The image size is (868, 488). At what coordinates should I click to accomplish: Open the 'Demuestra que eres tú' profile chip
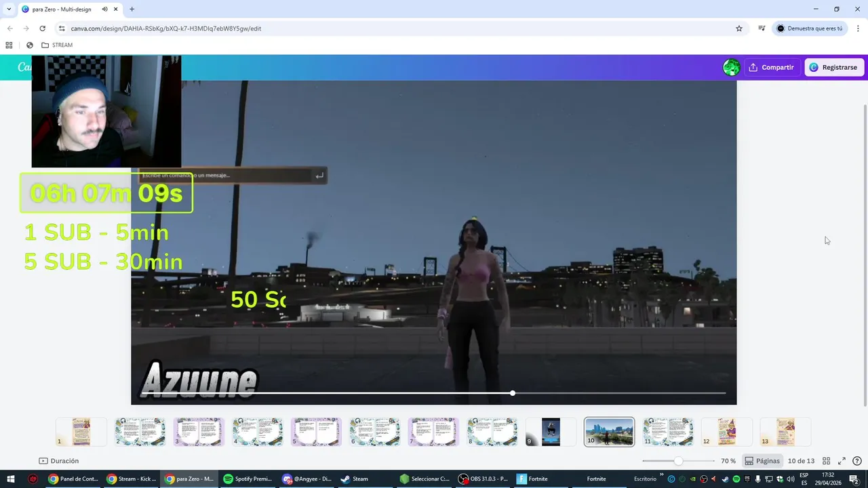(810, 28)
